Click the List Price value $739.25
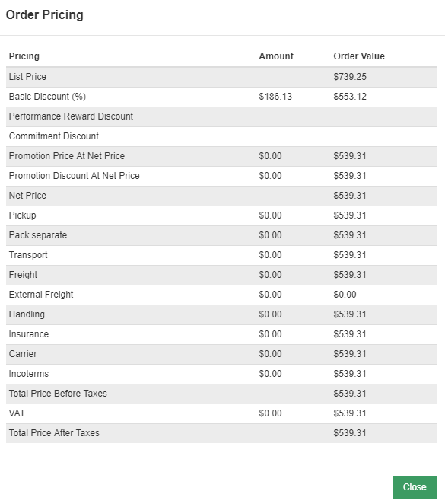 click(x=350, y=77)
